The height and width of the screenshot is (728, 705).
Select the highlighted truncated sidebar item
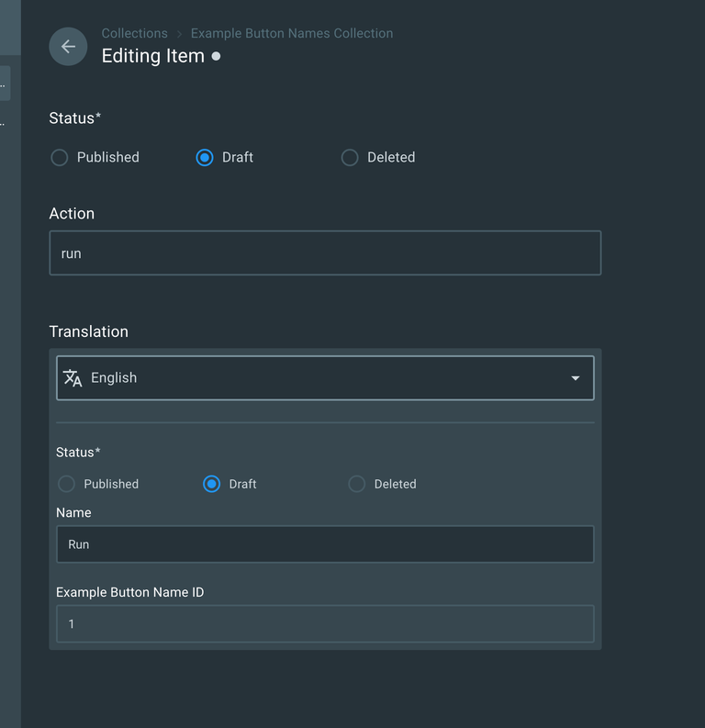coord(5,83)
